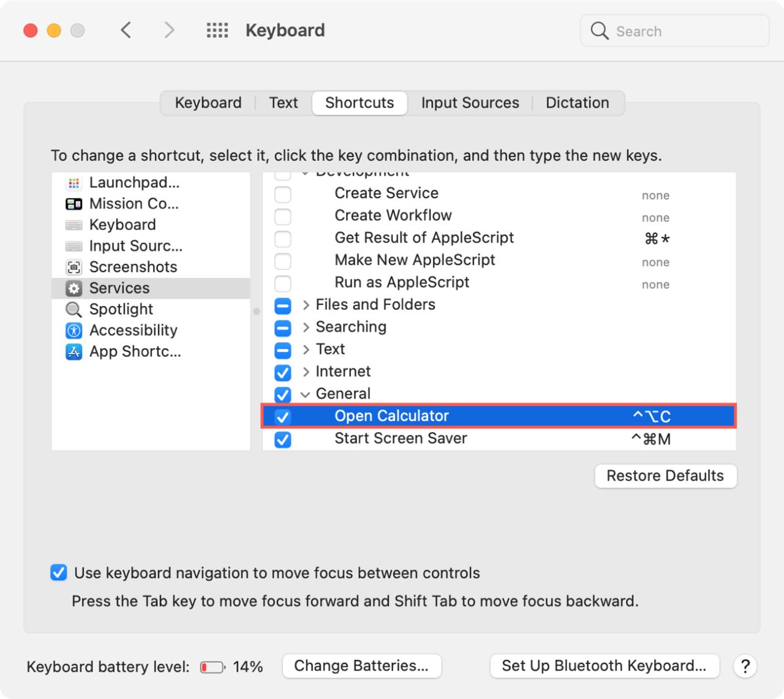Expand the Internet services group
This screenshot has height=699, width=784.
pos(306,372)
